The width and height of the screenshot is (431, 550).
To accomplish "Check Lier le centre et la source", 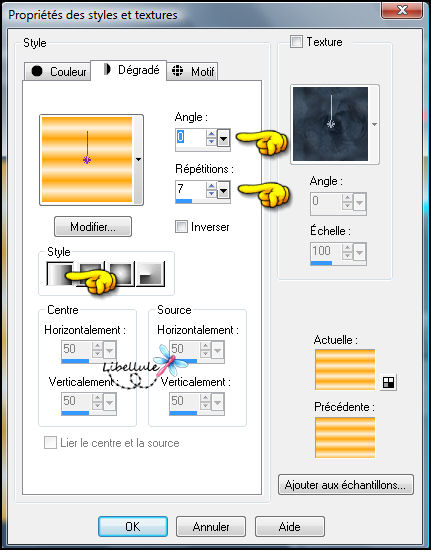I will (50, 443).
